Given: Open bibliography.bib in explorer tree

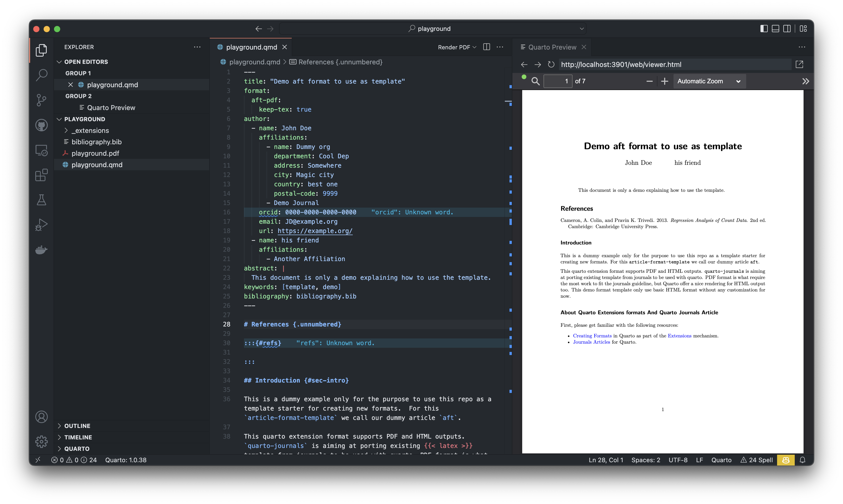Looking at the screenshot, I should tap(131, 142).
